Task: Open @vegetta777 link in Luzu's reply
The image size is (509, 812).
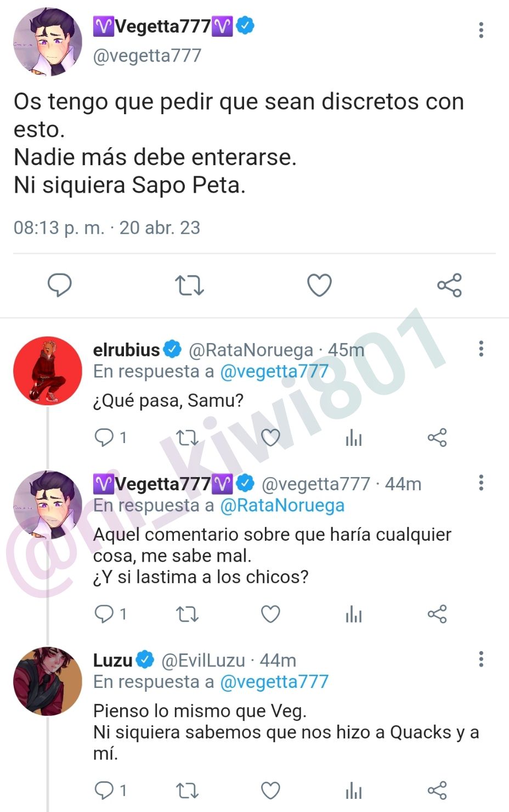Action: [x=274, y=681]
